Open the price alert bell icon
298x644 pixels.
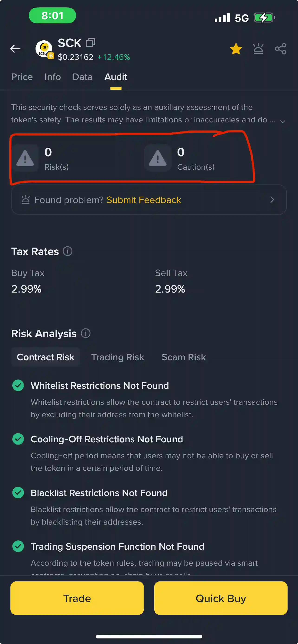(258, 49)
